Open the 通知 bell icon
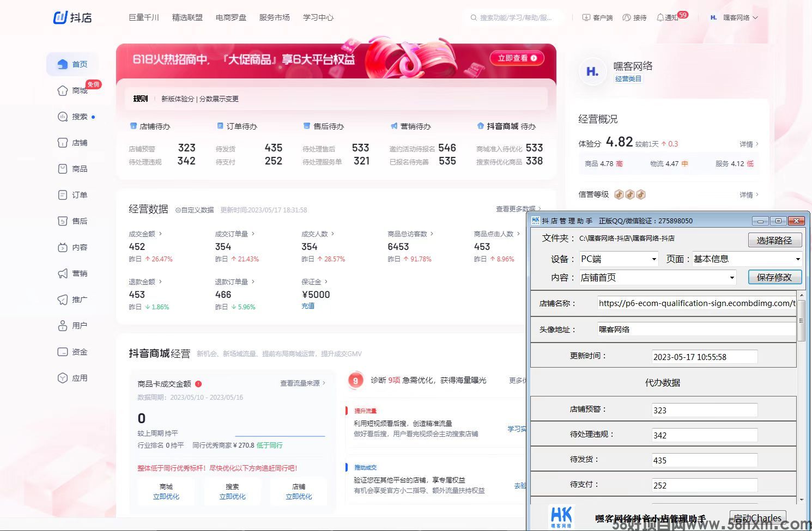 660,17
